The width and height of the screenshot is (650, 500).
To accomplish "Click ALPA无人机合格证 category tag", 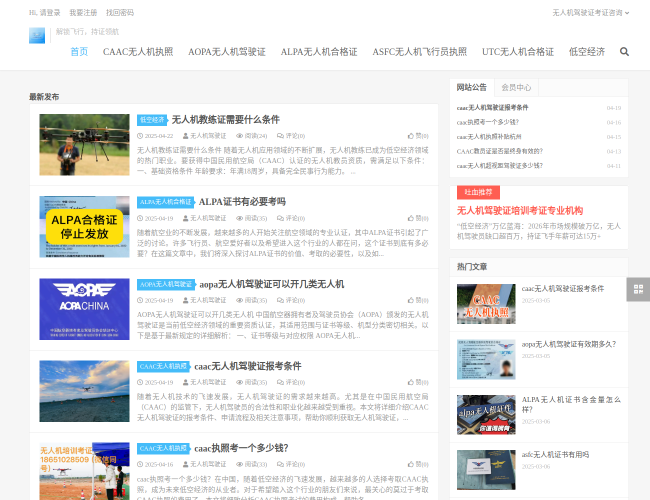I will [x=166, y=202].
